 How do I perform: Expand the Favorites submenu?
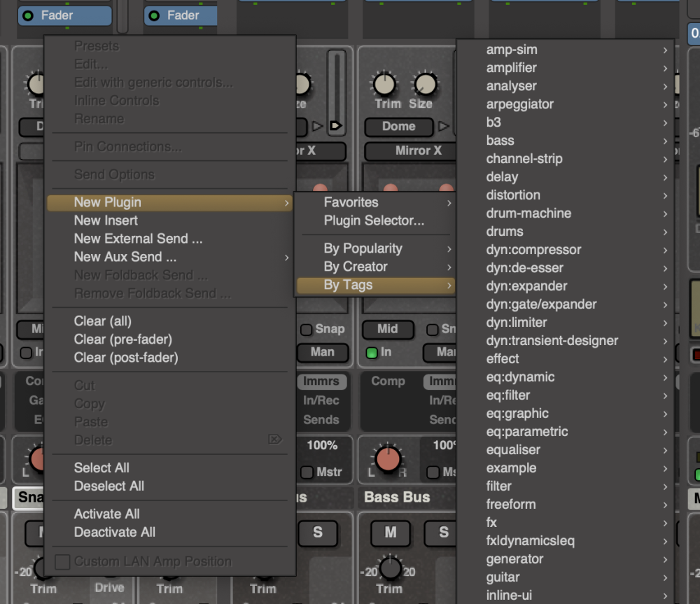pos(375,203)
